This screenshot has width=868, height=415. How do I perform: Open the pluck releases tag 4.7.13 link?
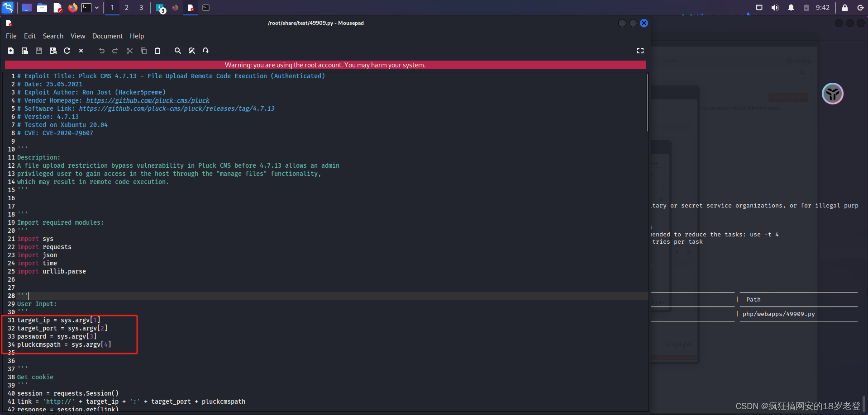coord(176,108)
